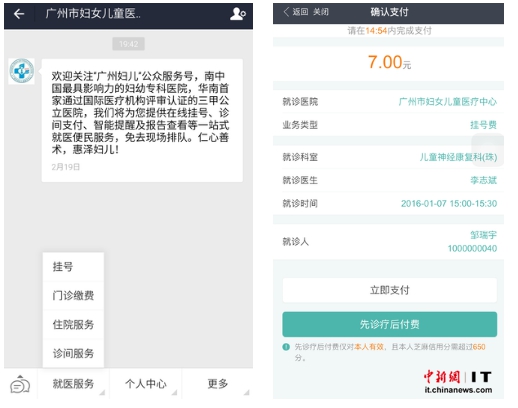The width and height of the screenshot is (518, 408).
Task: Tap the 2月19日 date under the message
Action: pos(66,167)
